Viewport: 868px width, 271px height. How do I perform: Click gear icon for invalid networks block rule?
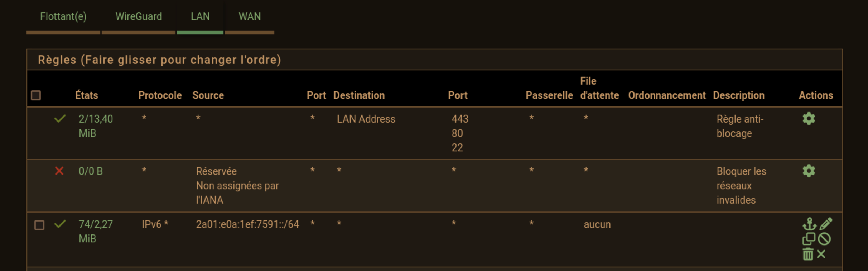click(x=809, y=171)
